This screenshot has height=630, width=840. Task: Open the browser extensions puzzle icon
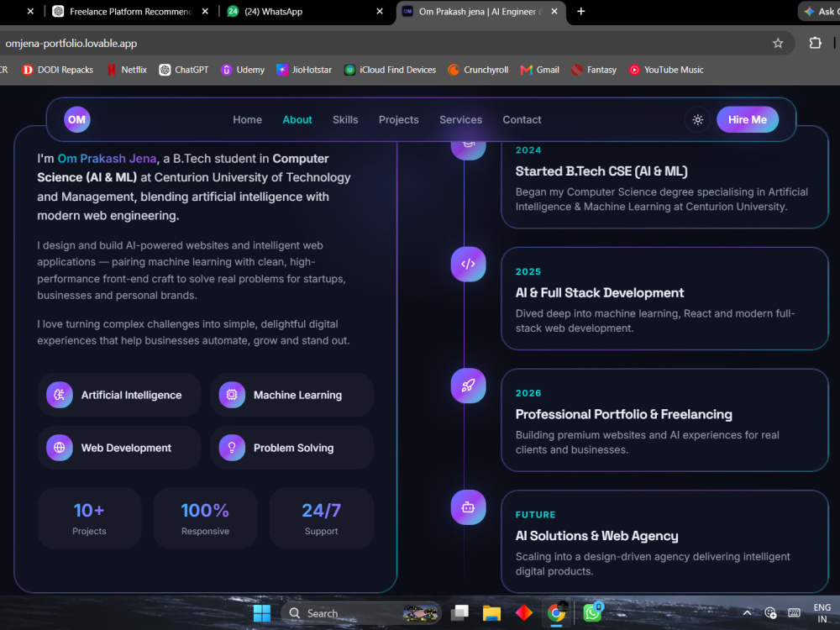(815, 43)
